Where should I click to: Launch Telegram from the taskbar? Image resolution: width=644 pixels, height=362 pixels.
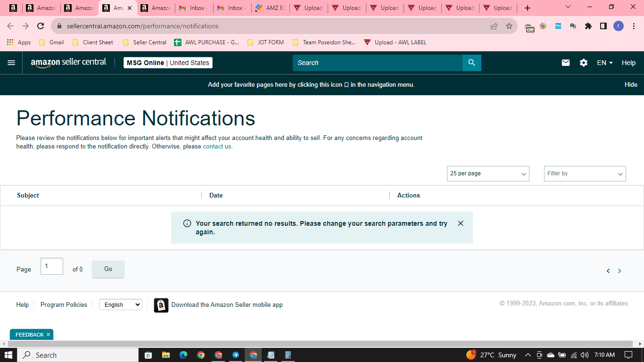[x=236, y=355]
